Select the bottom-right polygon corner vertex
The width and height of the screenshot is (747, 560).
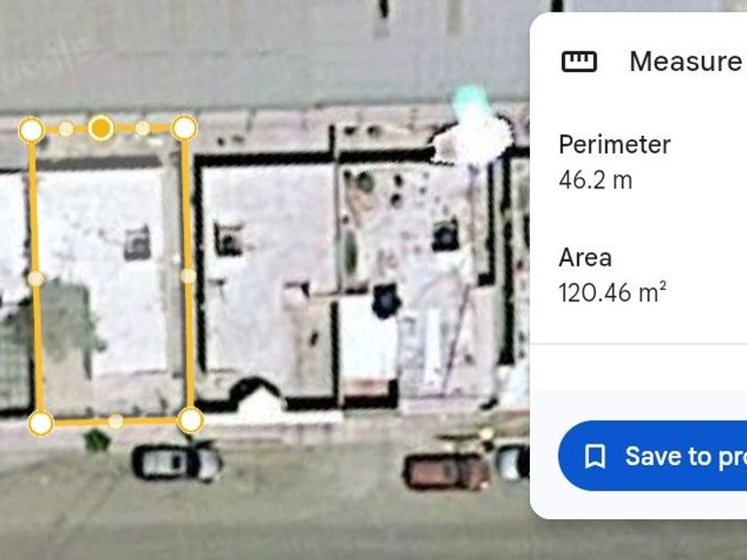coord(191,420)
